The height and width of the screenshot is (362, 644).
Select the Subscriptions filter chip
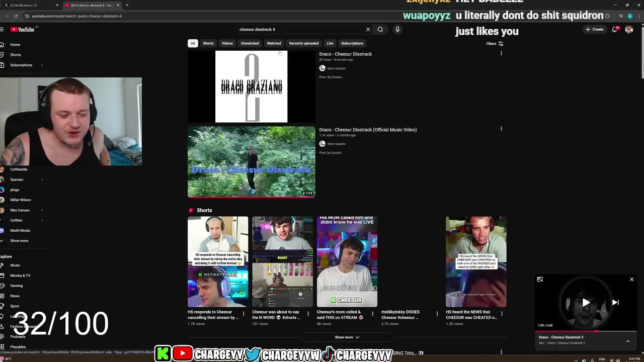point(352,43)
